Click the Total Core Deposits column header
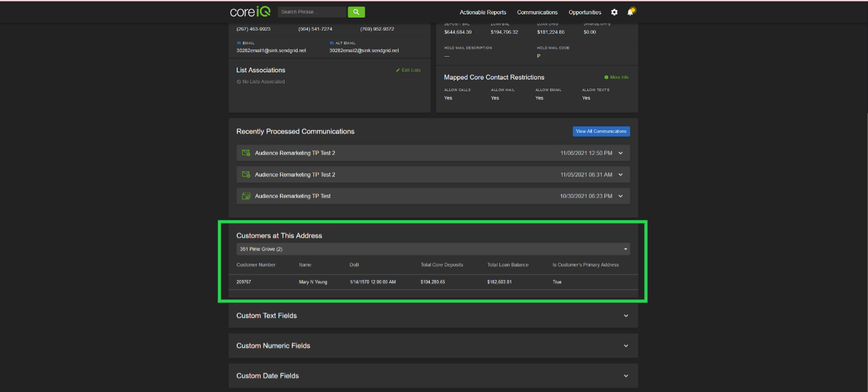868x392 pixels. click(441, 265)
